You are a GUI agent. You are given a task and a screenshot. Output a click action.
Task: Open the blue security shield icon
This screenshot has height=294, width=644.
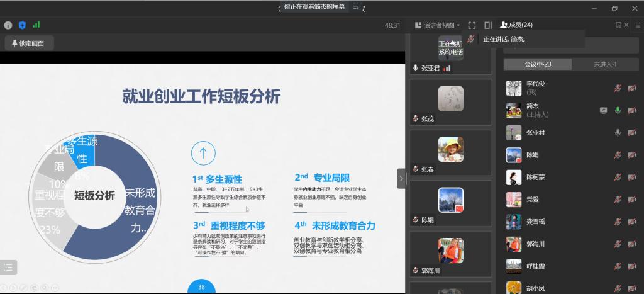click(x=22, y=25)
